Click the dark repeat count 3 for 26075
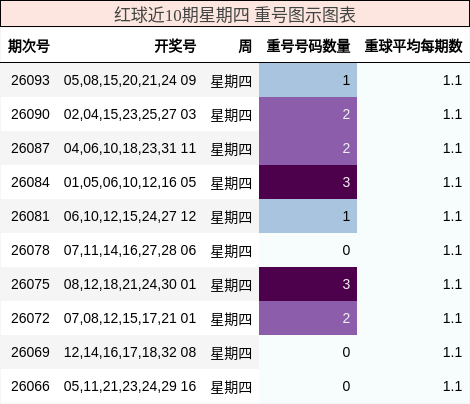This screenshot has width=470, height=404. tap(308, 284)
